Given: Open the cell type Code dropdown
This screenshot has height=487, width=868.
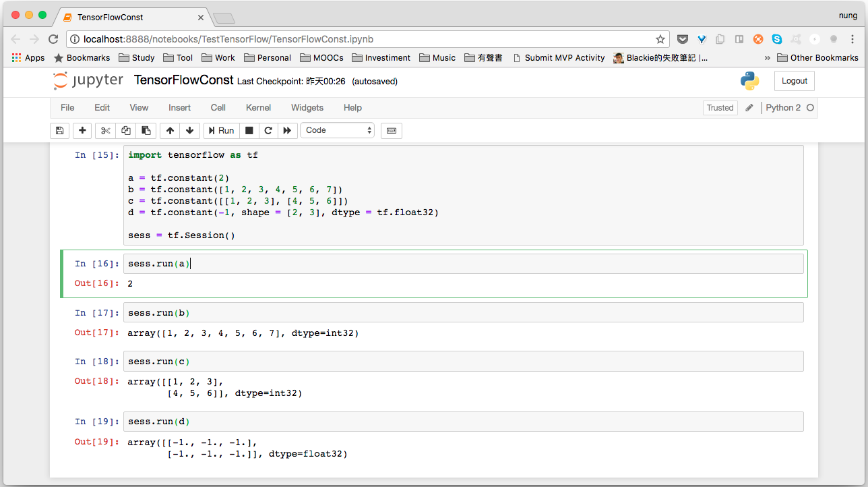Looking at the screenshot, I should tap(338, 130).
